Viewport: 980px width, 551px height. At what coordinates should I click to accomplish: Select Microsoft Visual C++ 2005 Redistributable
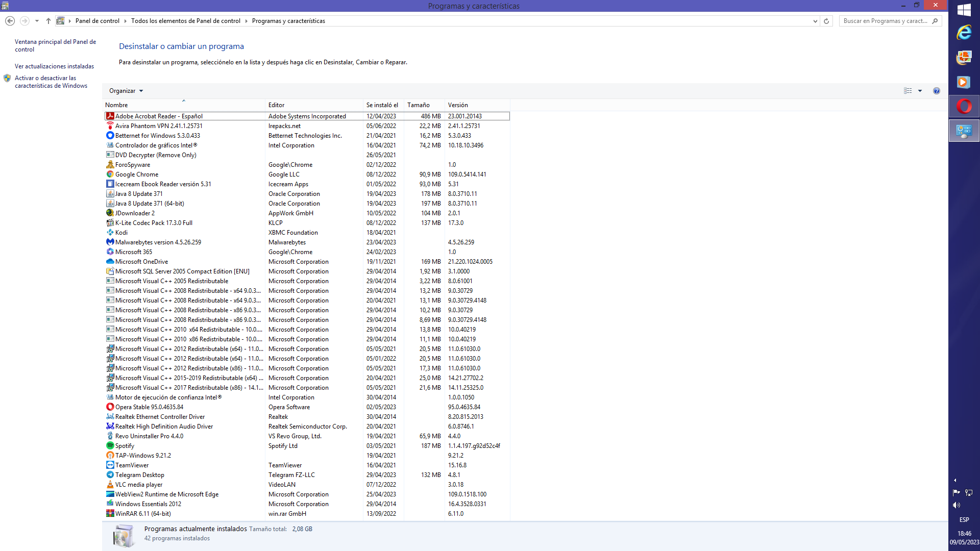[x=307, y=281]
